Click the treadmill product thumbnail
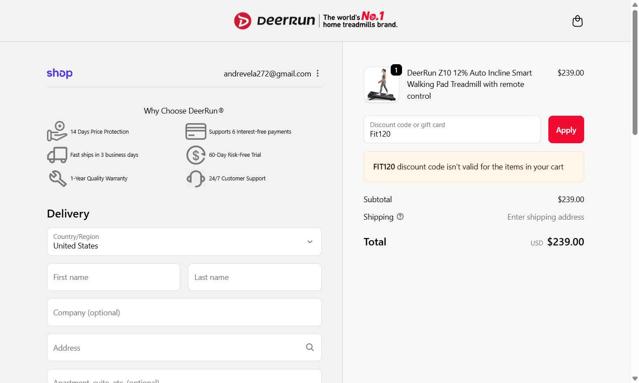Image resolution: width=639 pixels, height=383 pixels. 381,85
